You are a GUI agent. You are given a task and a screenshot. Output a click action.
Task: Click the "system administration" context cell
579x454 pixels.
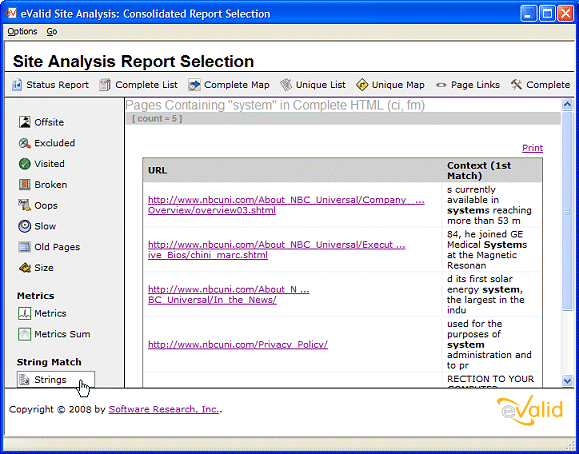tap(491, 345)
